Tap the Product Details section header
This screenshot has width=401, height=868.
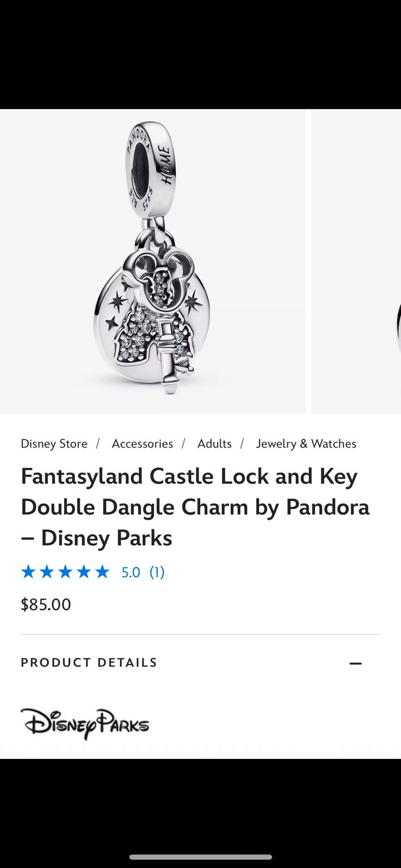point(89,662)
